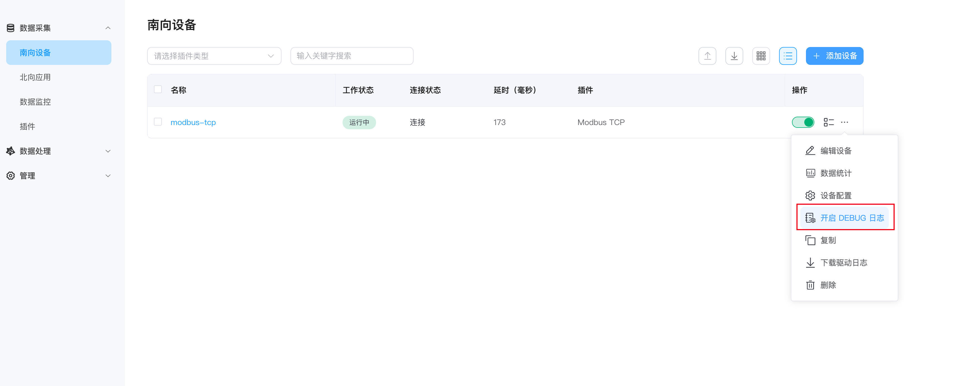Click the pencil icon for edit device
This screenshot has width=980, height=386.
[x=810, y=150]
